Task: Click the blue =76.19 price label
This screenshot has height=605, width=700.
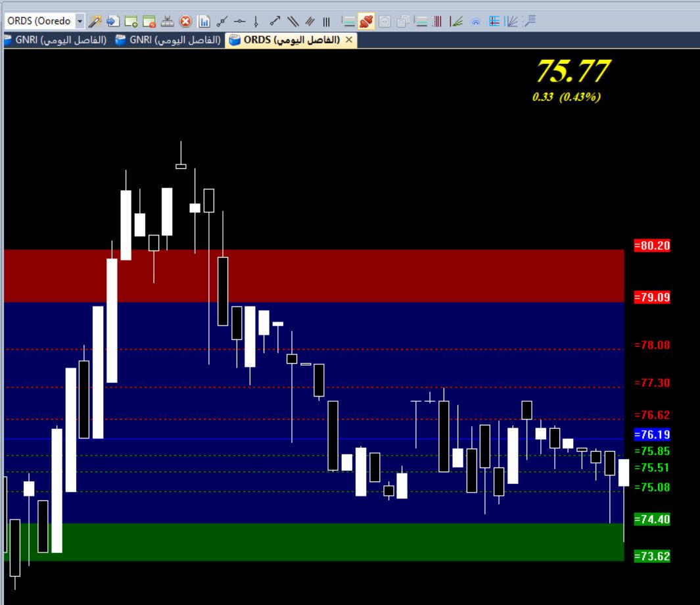Action: 652,435
